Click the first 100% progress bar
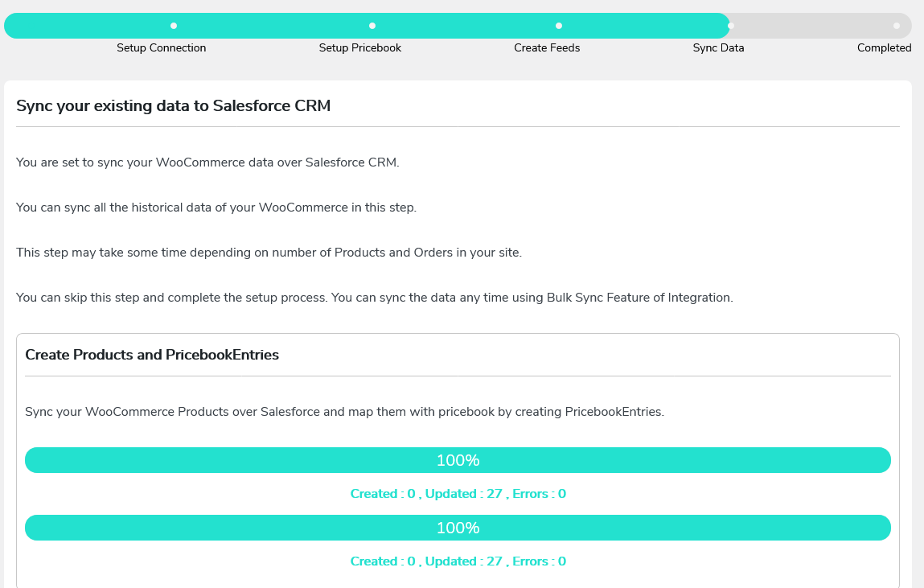This screenshot has height=588, width=924. 458,459
